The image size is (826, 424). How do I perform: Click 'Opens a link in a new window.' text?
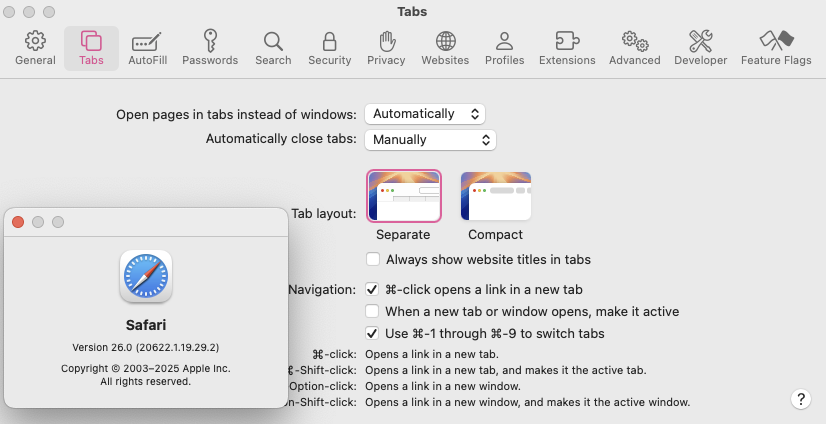[x=443, y=386]
